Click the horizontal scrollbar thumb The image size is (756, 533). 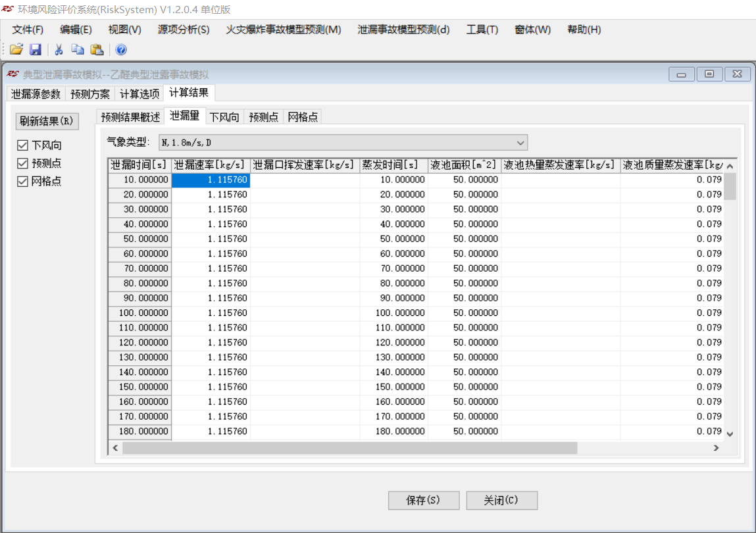pos(349,447)
